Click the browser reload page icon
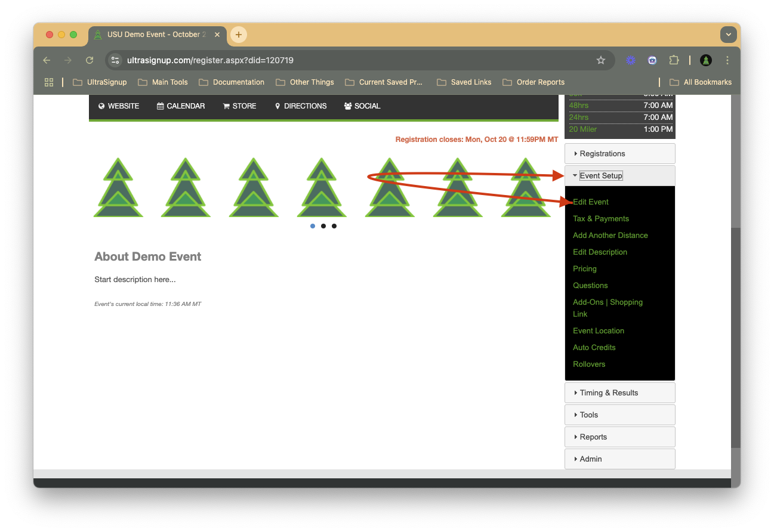This screenshot has width=774, height=532. pyautogui.click(x=90, y=60)
